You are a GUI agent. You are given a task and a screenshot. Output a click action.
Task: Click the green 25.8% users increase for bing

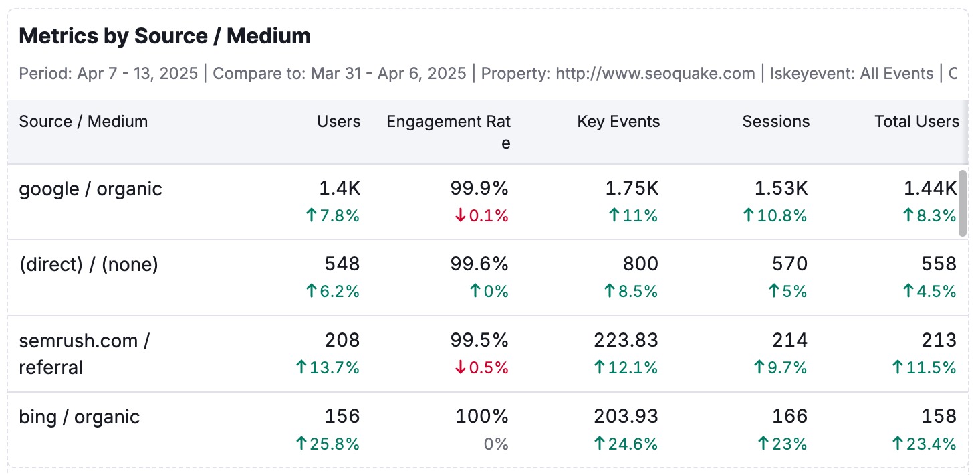click(x=328, y=444)
